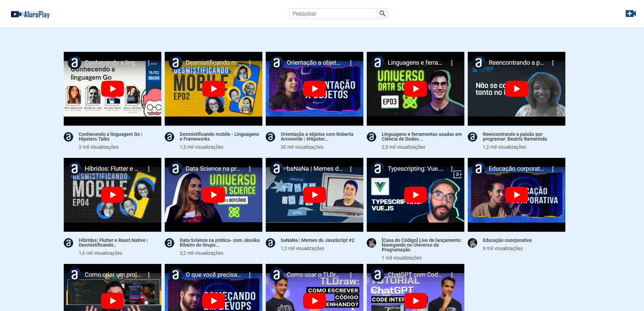Image resolution: width=644 pixels, height=311 pixels.
Task: Click Alura channel avatar on Educação corporativa embed
Action: 479,169
